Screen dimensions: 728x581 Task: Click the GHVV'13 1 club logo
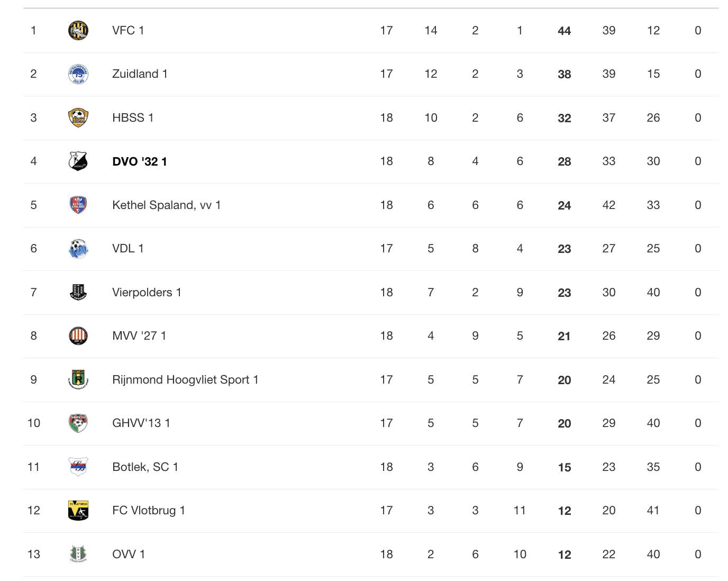click(78, 423)
